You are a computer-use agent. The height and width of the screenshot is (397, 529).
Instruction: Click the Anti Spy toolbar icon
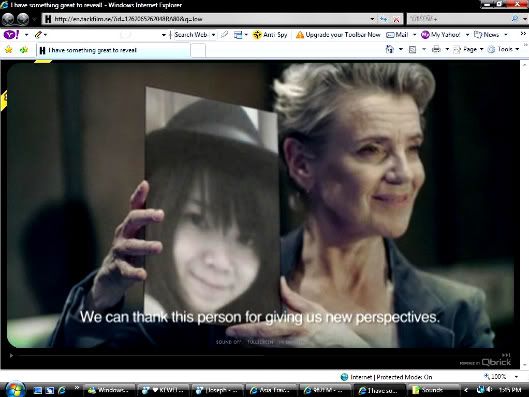pyautogui.click(x=270, y=35)
